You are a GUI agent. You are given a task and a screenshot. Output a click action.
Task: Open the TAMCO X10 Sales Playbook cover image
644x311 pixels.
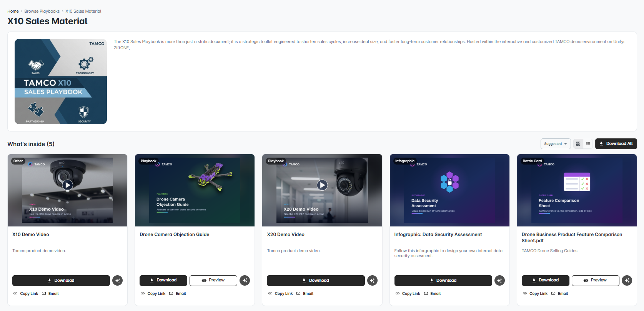[61, 81]
